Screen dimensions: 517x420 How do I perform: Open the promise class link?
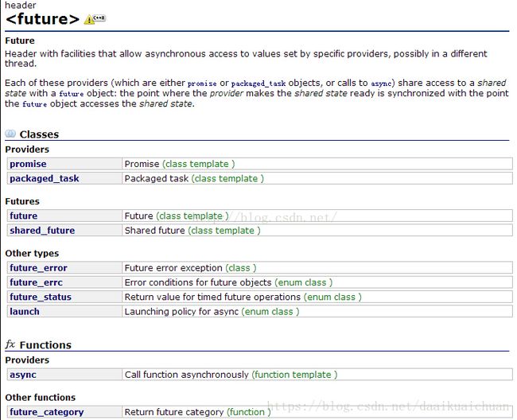click(x=28, y=164)
